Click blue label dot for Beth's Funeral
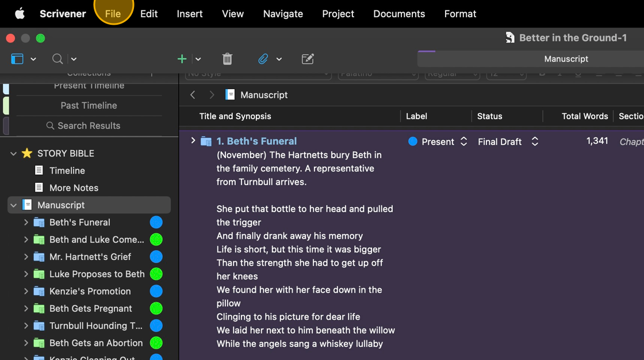 point(156,223)
